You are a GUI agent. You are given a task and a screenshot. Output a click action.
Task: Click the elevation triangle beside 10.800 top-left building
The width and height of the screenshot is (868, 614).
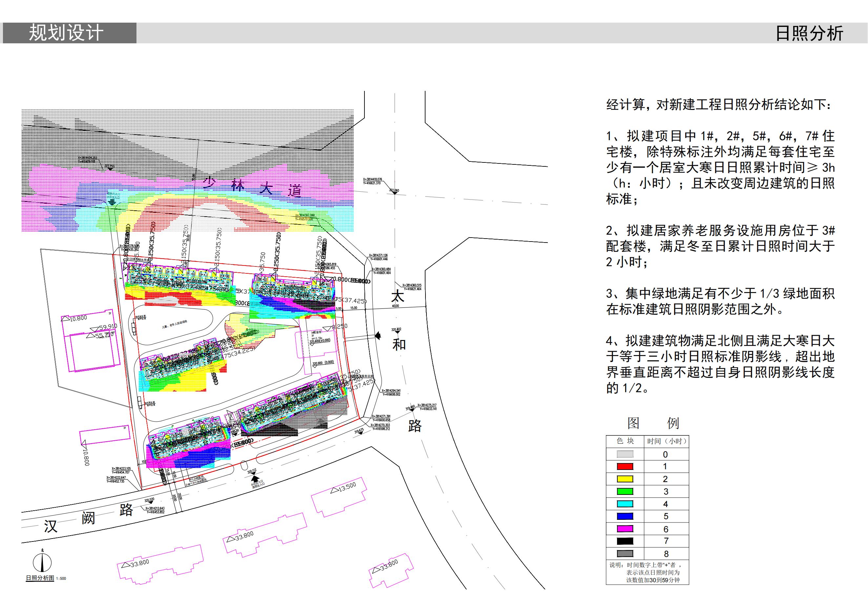(65, 319)
